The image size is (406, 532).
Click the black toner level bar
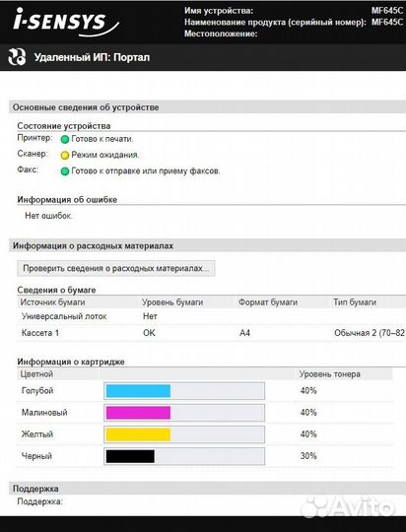pos(184,456)
